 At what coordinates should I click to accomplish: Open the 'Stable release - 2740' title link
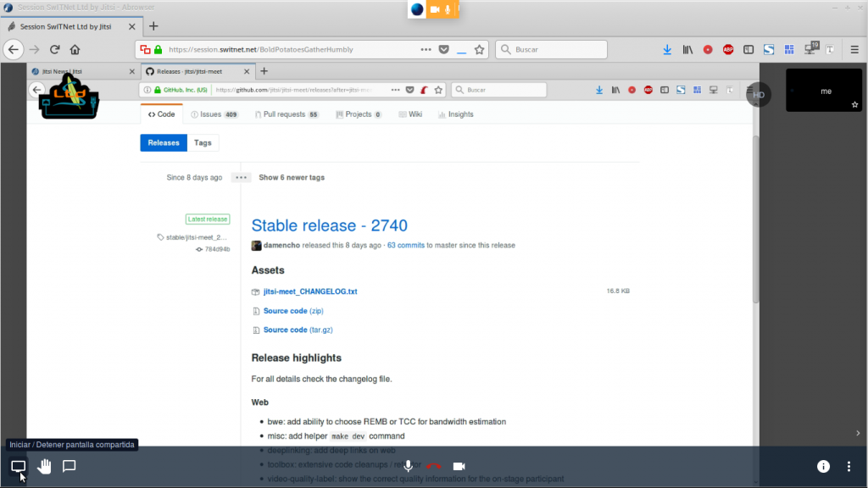tap(330, 225)
